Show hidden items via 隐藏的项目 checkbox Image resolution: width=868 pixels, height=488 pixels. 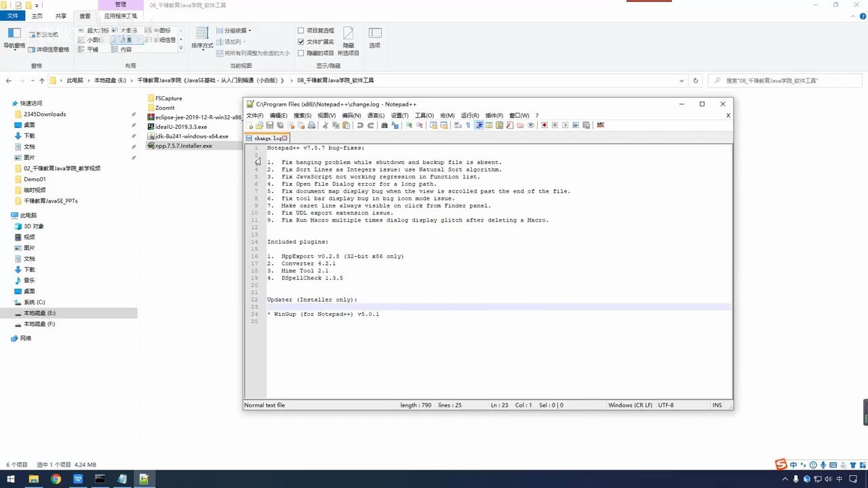click(301, 53)
